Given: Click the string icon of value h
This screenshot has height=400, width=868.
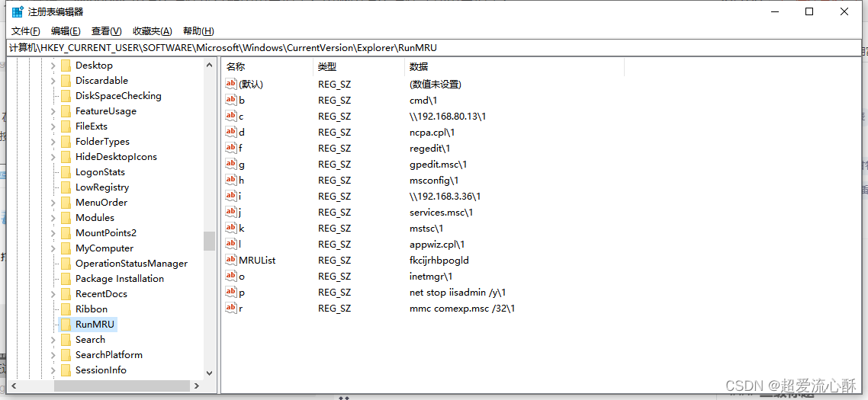Looking at the screenshot, I should click(231, 181).
